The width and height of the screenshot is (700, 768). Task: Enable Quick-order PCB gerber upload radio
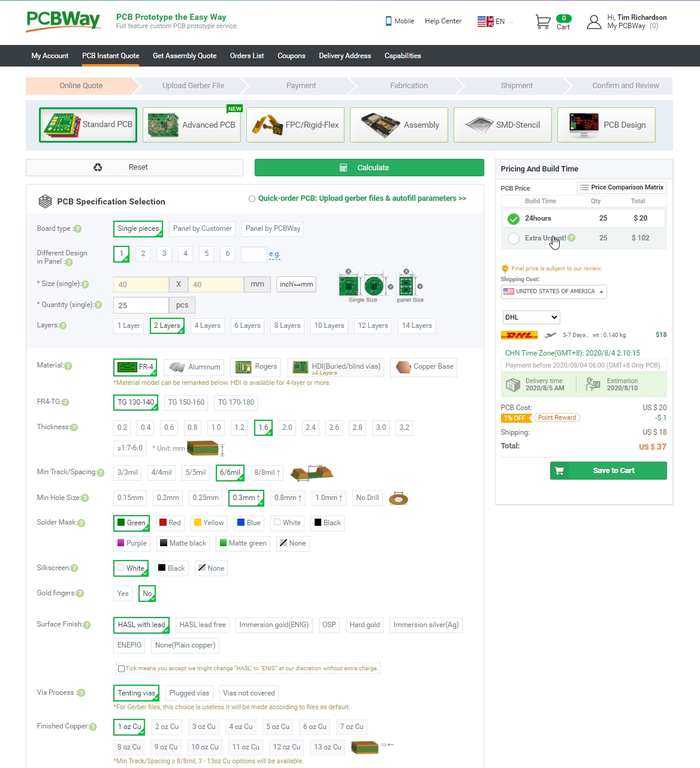point(252,199)
